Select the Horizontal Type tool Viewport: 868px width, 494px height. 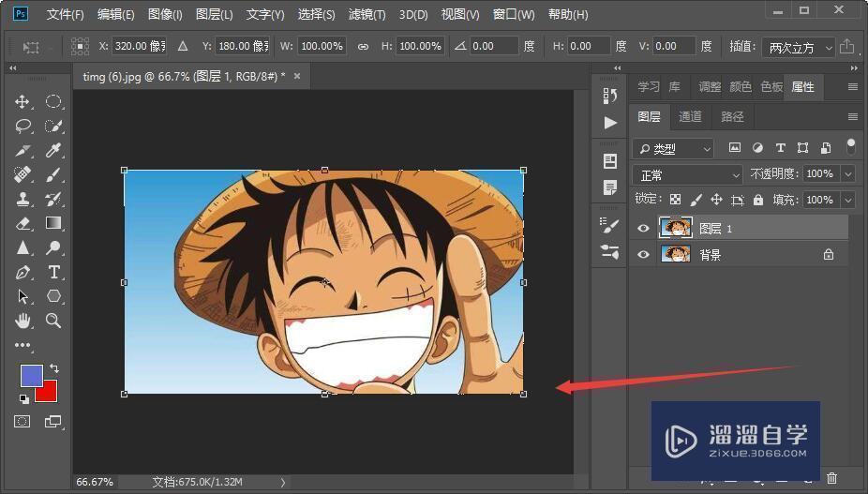pyautogui.click(x=53, y=272)
